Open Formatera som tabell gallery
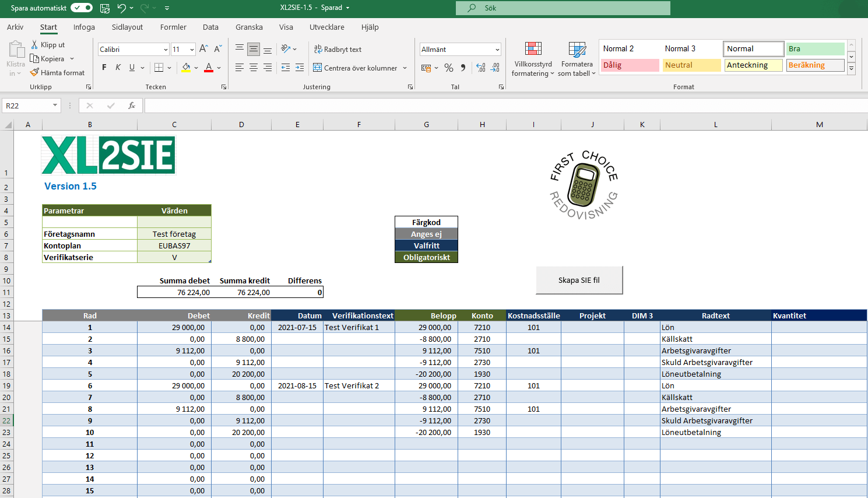 (x=577, y=59)
